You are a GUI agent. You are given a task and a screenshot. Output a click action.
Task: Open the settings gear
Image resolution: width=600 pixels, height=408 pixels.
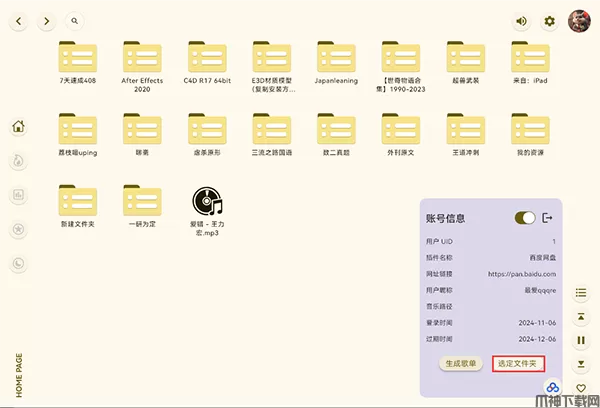[x=549, y=20]
